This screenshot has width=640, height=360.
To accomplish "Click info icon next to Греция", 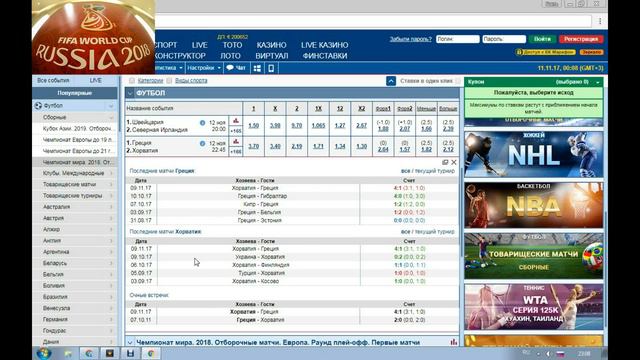I will (202, 143).
